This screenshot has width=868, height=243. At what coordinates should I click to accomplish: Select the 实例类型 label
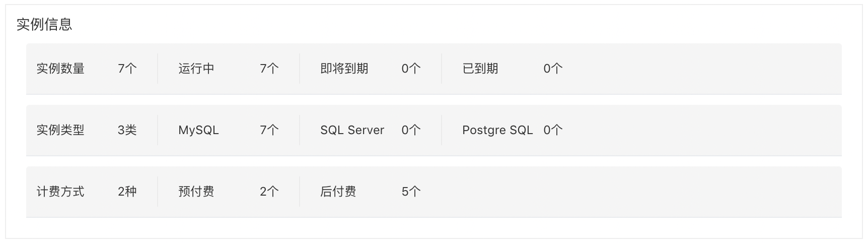tap(60, 130)
